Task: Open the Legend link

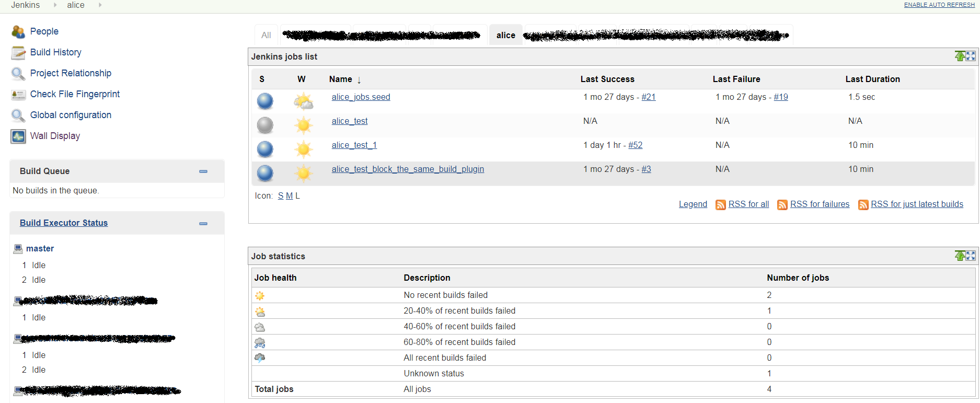Action: [693, 204]
